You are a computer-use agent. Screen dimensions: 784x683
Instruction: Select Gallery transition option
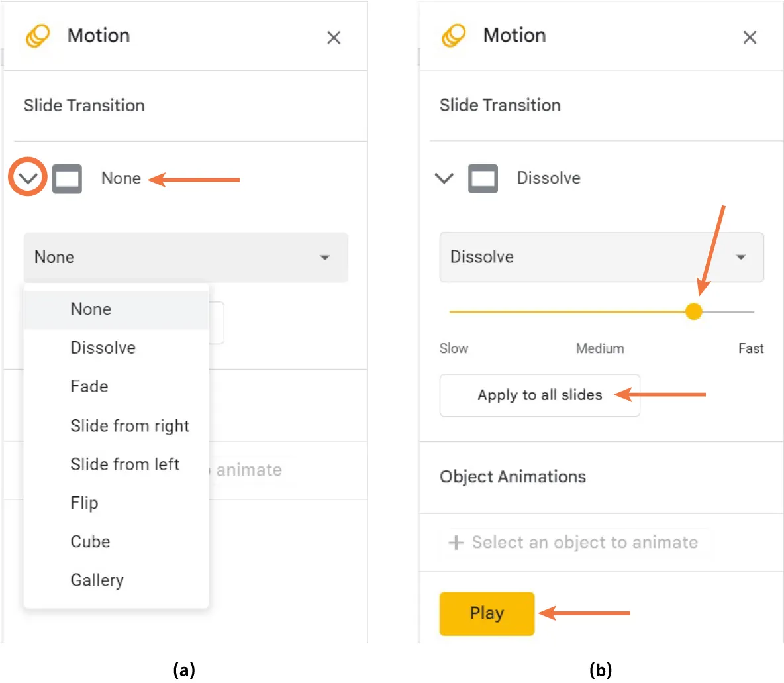click(97, 580)
